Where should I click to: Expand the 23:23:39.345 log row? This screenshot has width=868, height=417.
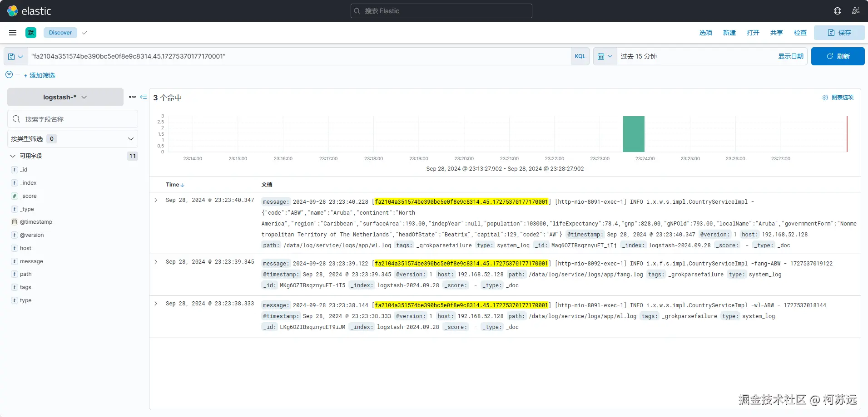156,262
